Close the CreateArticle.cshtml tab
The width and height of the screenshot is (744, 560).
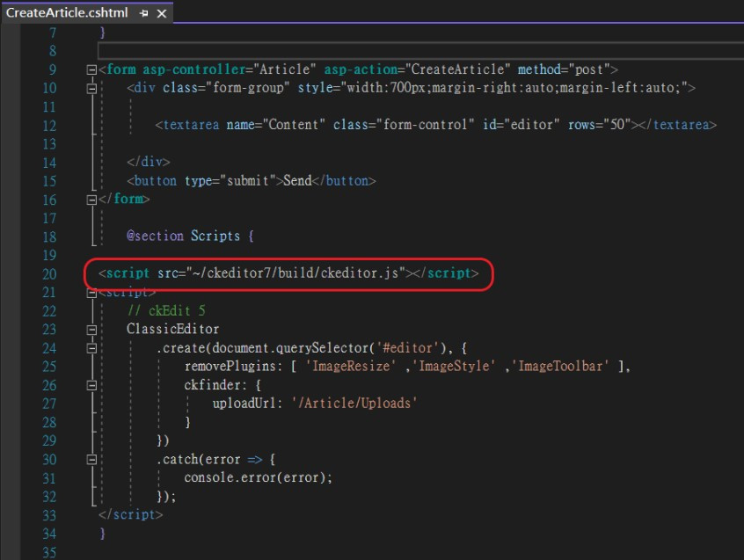point(162,13)
